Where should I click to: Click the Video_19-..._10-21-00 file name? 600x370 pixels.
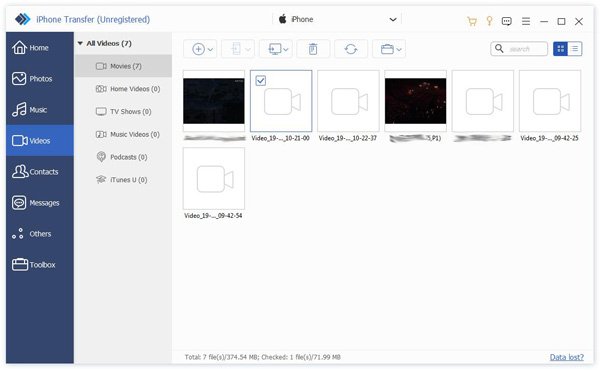click(x=280, y=138)
